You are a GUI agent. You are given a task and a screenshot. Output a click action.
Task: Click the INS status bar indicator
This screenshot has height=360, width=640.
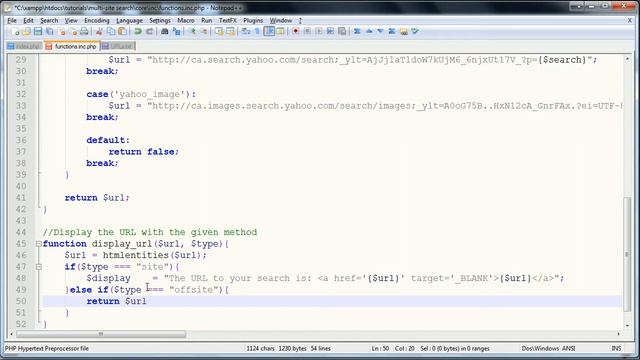(x=616, y=349)
